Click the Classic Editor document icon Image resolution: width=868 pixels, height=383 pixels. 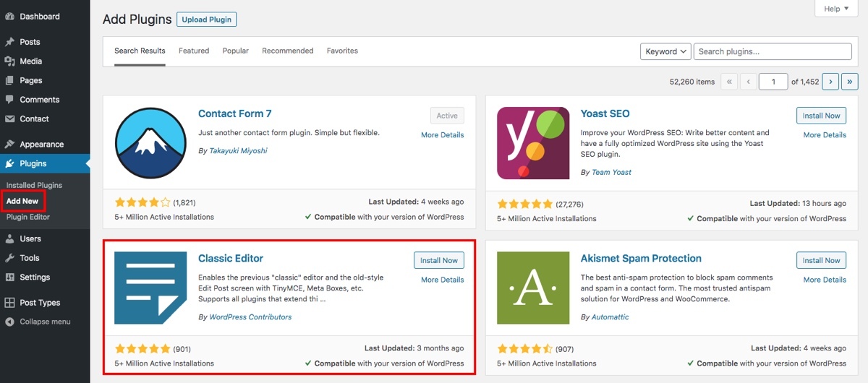tap(150, 288)
